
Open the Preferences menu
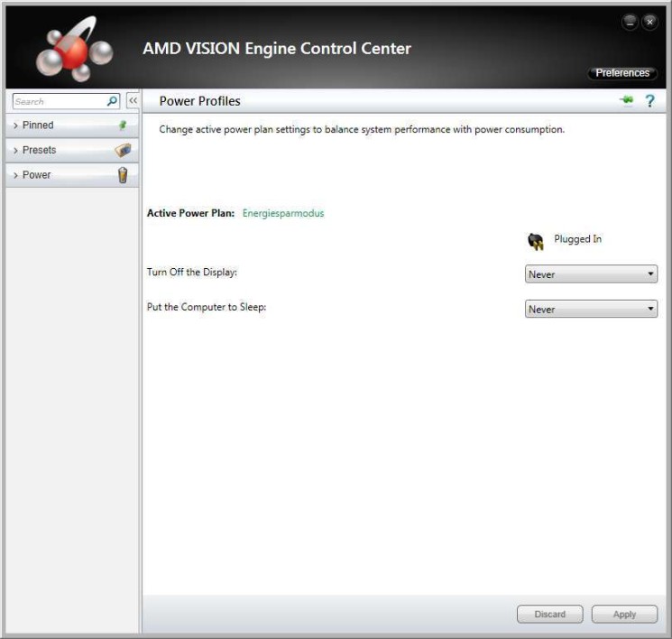[622, 73]
